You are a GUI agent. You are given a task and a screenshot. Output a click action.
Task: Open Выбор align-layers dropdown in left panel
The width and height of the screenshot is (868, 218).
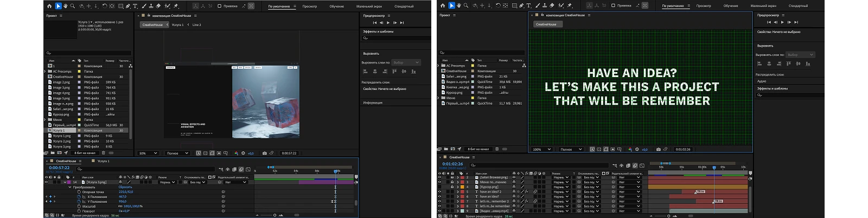(406, 62)
